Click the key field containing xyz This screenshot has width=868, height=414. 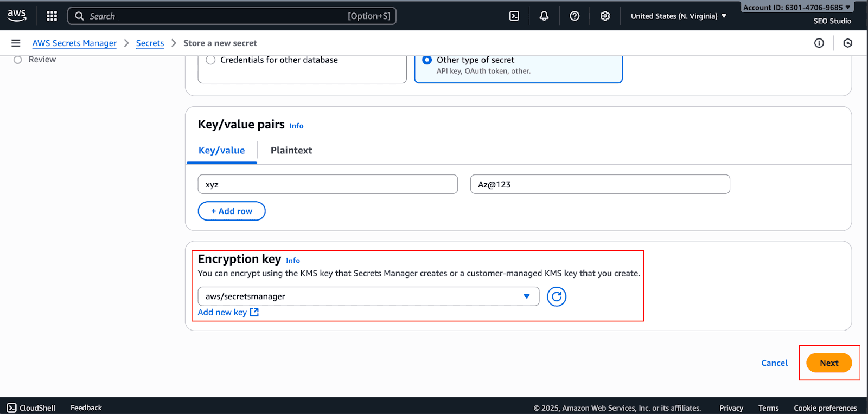click(x=328, y=184)
